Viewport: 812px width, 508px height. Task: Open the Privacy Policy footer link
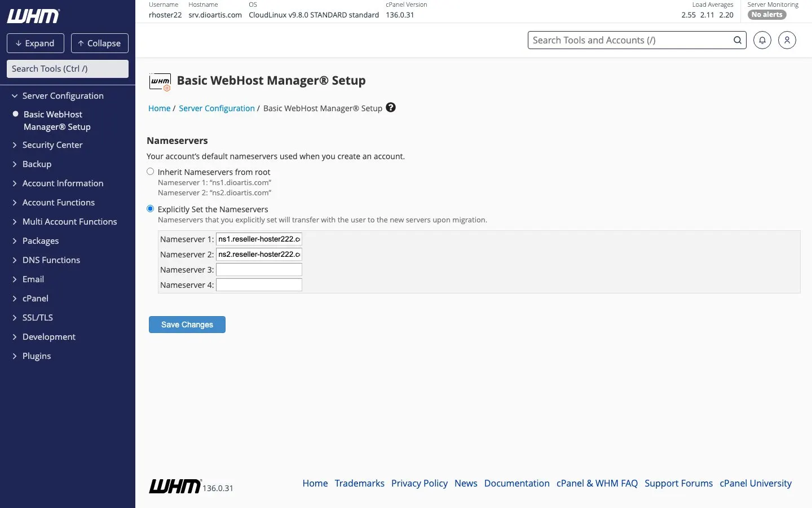tap(420, 483)
